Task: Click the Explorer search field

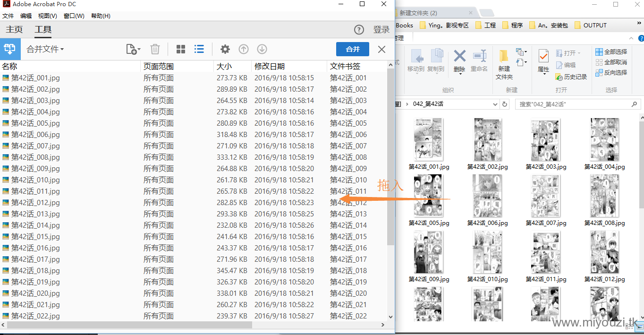Action: tap(578, 104)
